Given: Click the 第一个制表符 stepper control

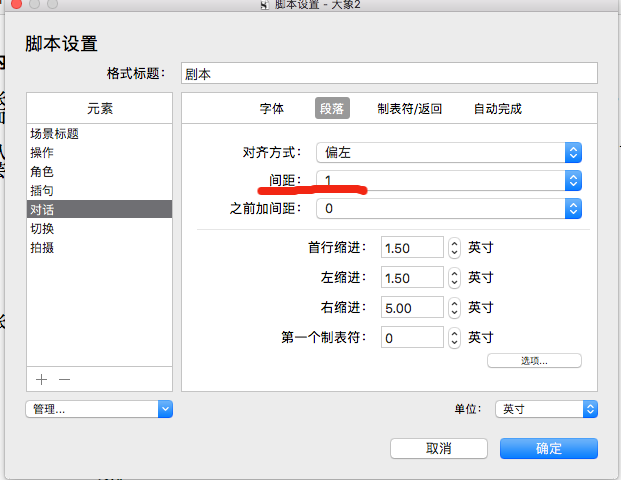Looking at the screenshot, I should coord(454,338).
